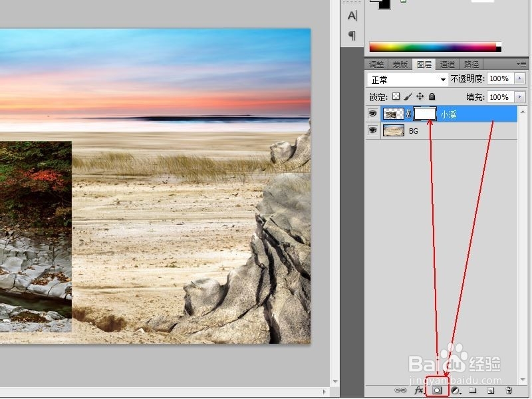Image resolution: width=532 pixels, height=399 pixels.
Task: Click the 填充 fill label
Action: [475, 97]
